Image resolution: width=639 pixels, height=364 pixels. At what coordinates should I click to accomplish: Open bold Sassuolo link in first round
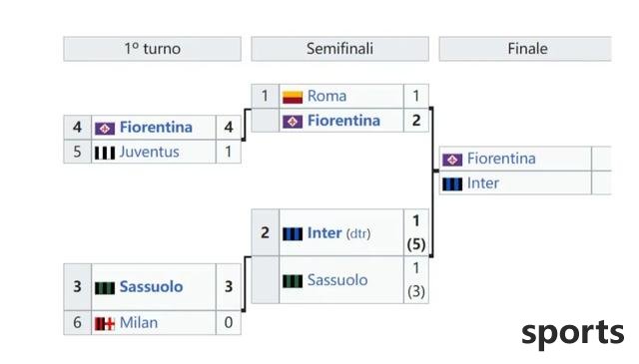151,287
